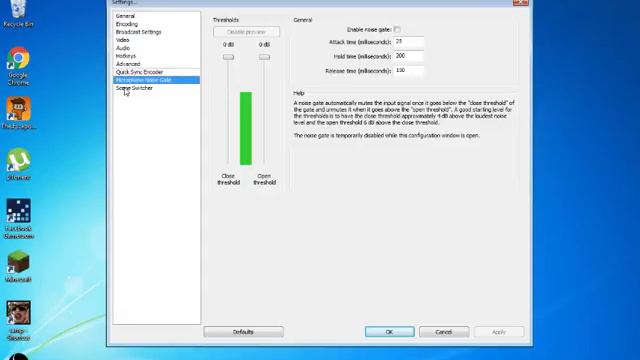The width and height of the screenshot is (640, 360).
Task: Click the Attack time input field
Action: point(409,42)
